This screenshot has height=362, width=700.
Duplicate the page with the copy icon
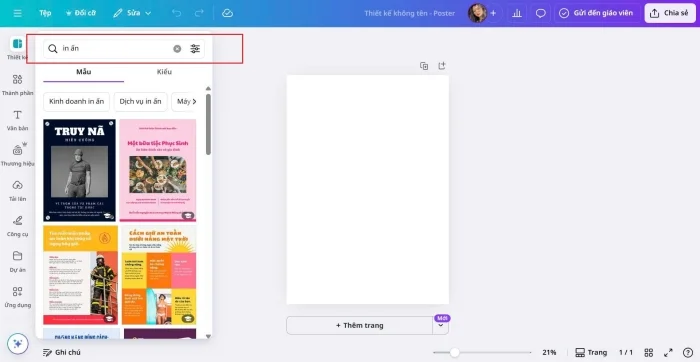424,66
